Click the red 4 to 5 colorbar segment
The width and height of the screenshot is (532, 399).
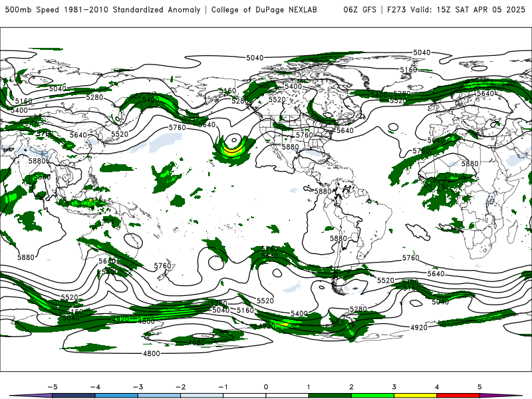[x=458, y=396]
